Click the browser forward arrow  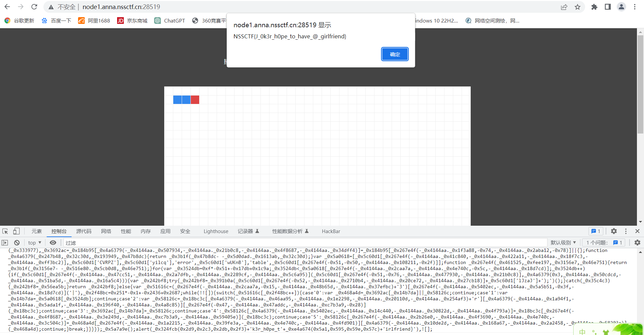click(x=21, y=7)
